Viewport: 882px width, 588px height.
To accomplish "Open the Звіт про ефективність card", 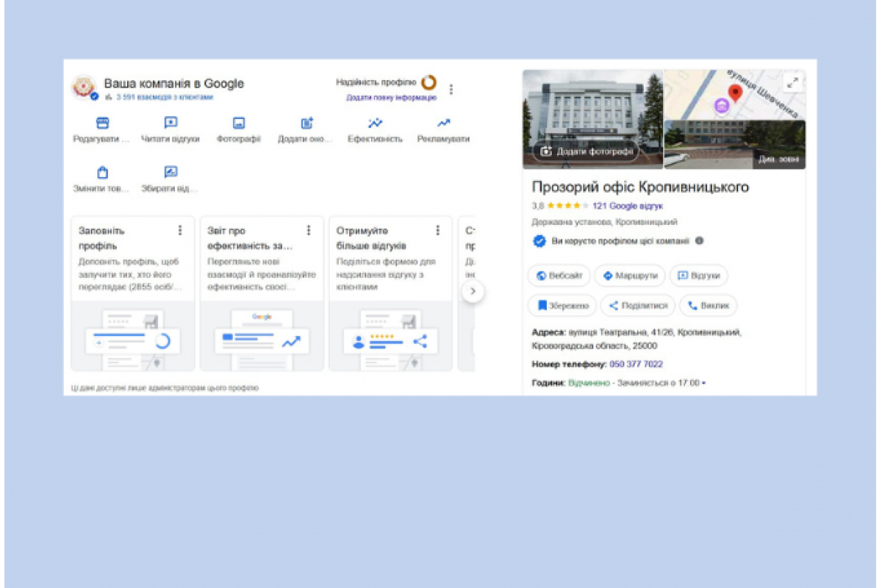I will (x=262, y=293).
